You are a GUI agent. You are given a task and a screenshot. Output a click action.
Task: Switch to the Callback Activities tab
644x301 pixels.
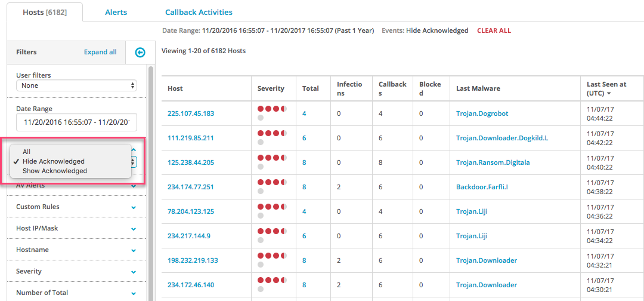[199, 13]
